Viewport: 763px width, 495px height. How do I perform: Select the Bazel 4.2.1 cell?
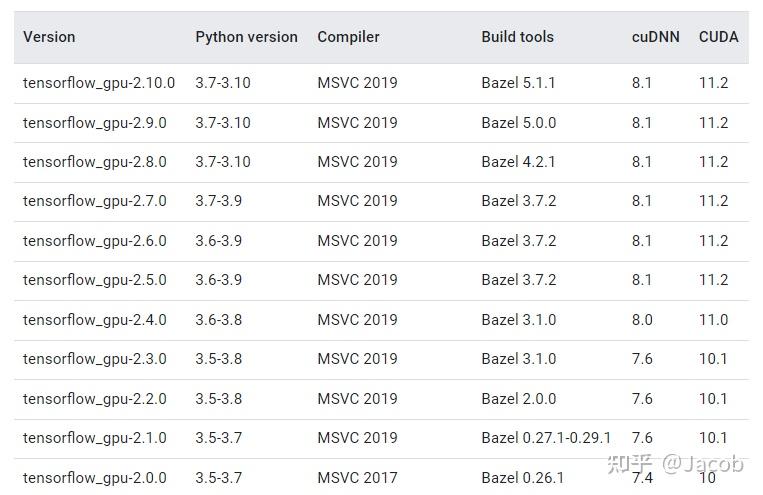[518, 162]
